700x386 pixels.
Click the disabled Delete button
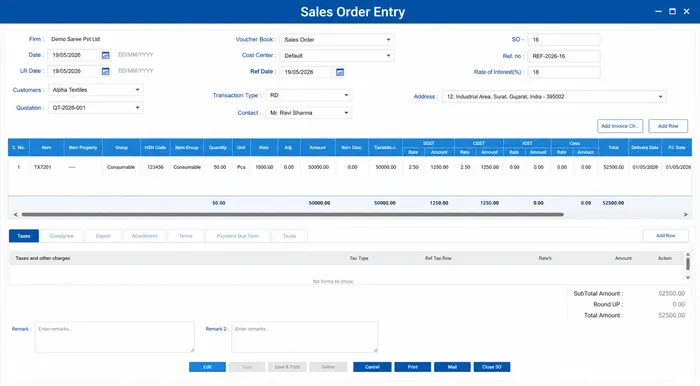[328, 367]
